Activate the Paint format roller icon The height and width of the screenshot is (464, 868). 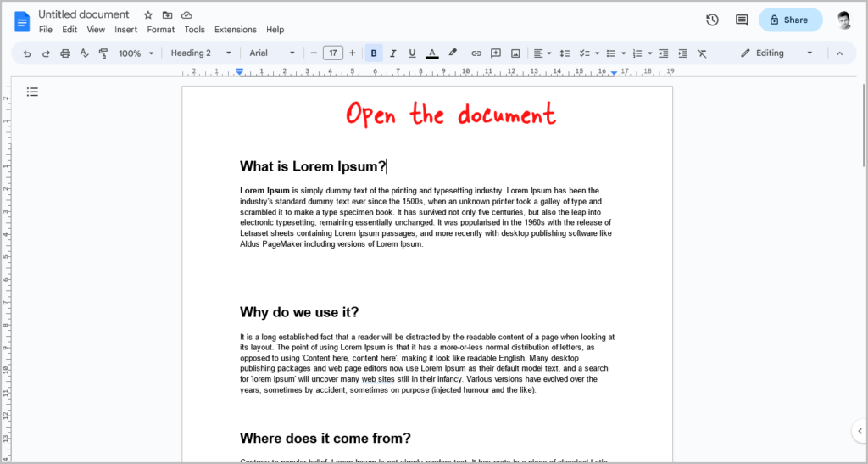[103, 53]
